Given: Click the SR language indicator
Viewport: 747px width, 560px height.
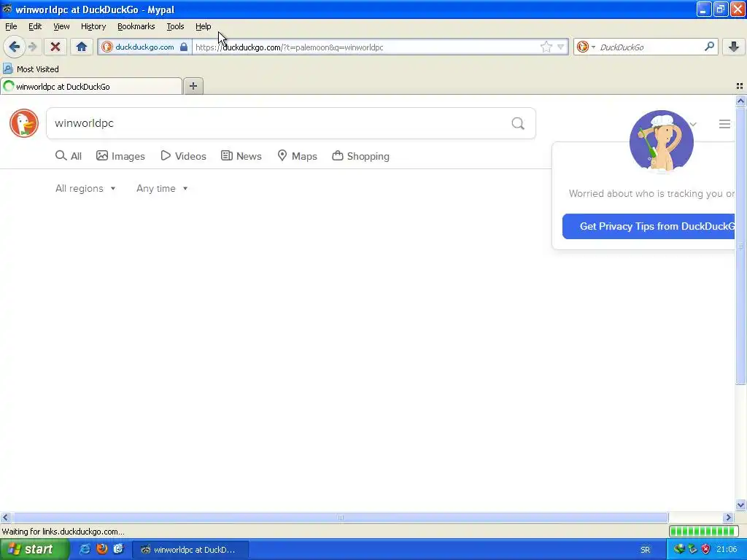Looking at the screenshot, I should [645, 550].
